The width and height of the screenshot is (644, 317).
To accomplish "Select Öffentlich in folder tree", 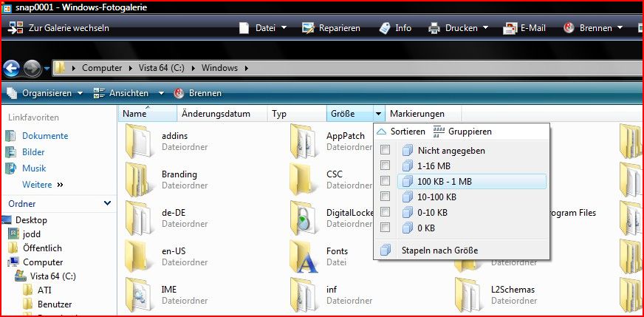I will tap(42, 248).
